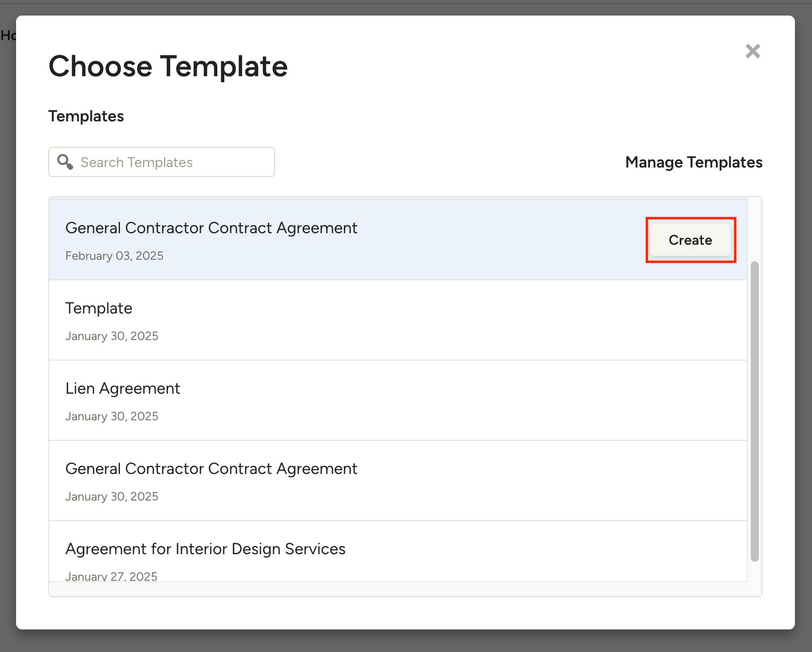Click the Choose Template heading
The height and width of the screenshot is (652, 812).
click(x=168, y=66)
